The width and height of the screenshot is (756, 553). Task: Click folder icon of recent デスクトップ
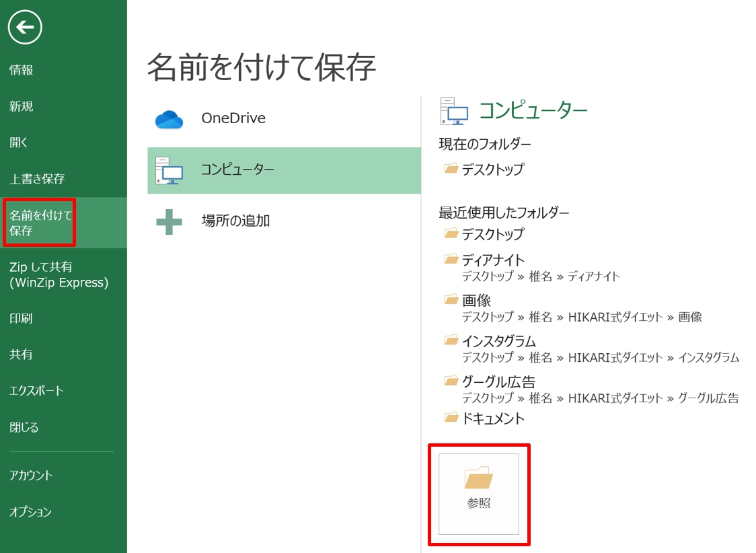pyautogui.click(x=451, y=233)
